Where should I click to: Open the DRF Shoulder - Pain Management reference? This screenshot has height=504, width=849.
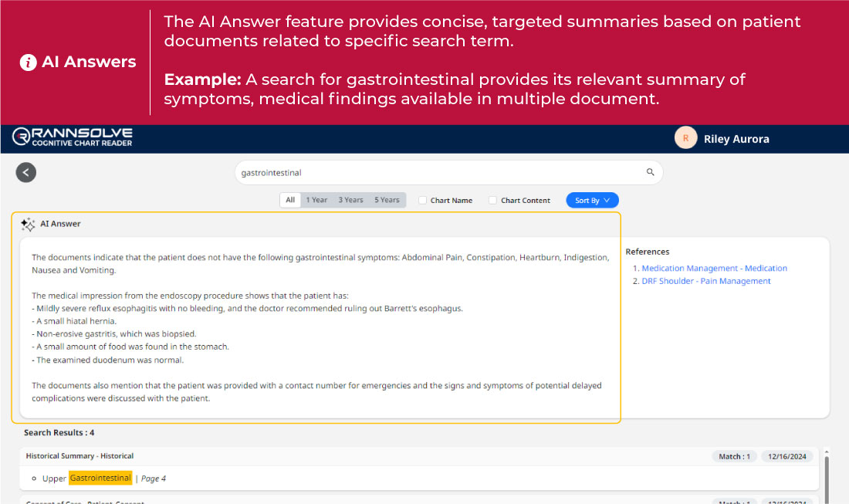(705, 281)
